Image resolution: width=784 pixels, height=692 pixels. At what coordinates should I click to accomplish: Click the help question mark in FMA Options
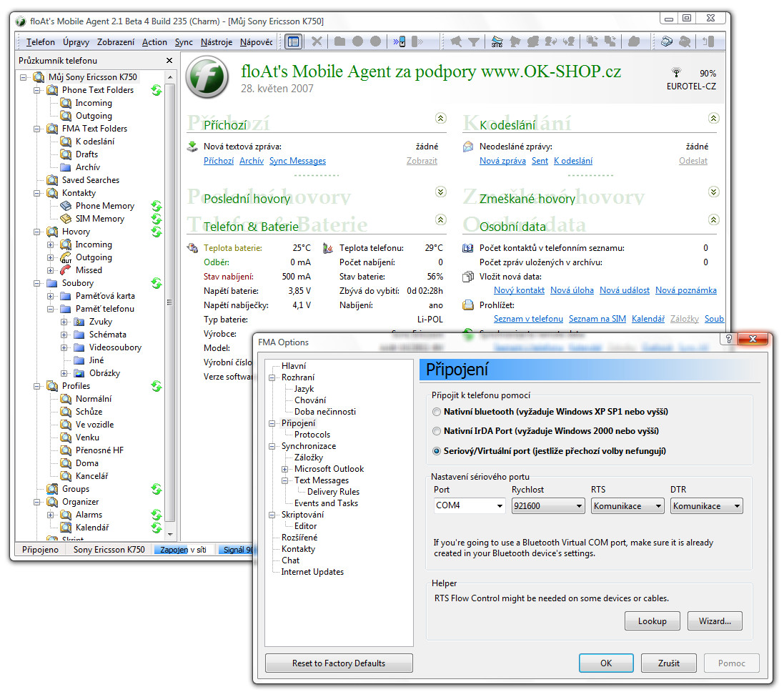tap(728, 339)
